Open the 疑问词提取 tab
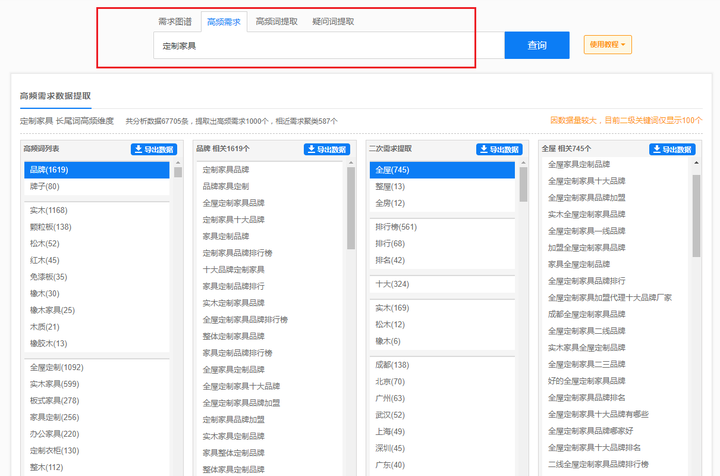Screen dimensions: 720x476 pos(333,22)
